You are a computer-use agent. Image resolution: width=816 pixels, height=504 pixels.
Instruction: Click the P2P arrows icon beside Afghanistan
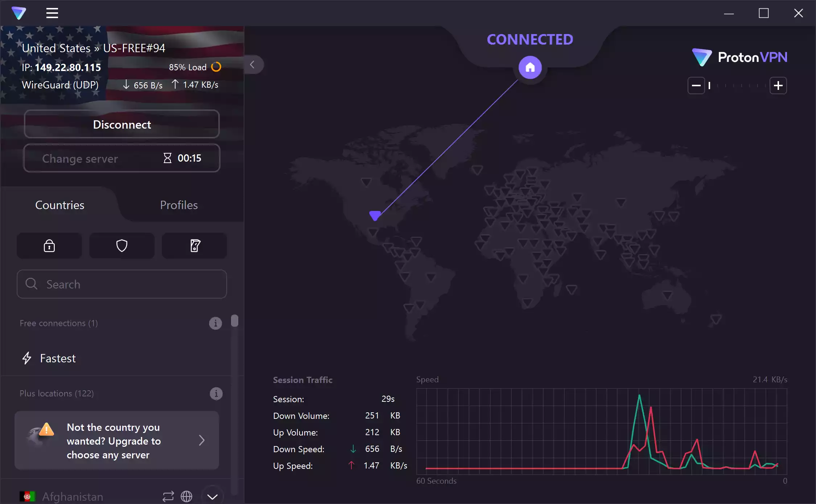(168, 496)
